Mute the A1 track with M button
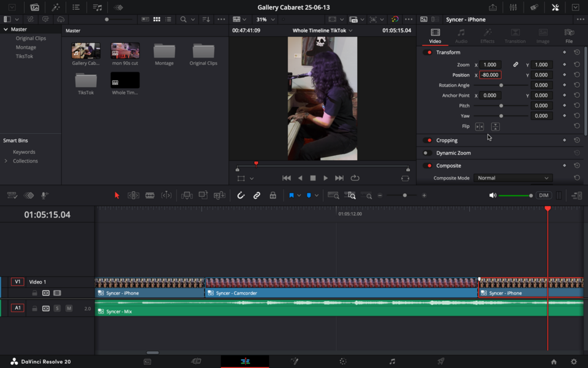 (69, 309)
